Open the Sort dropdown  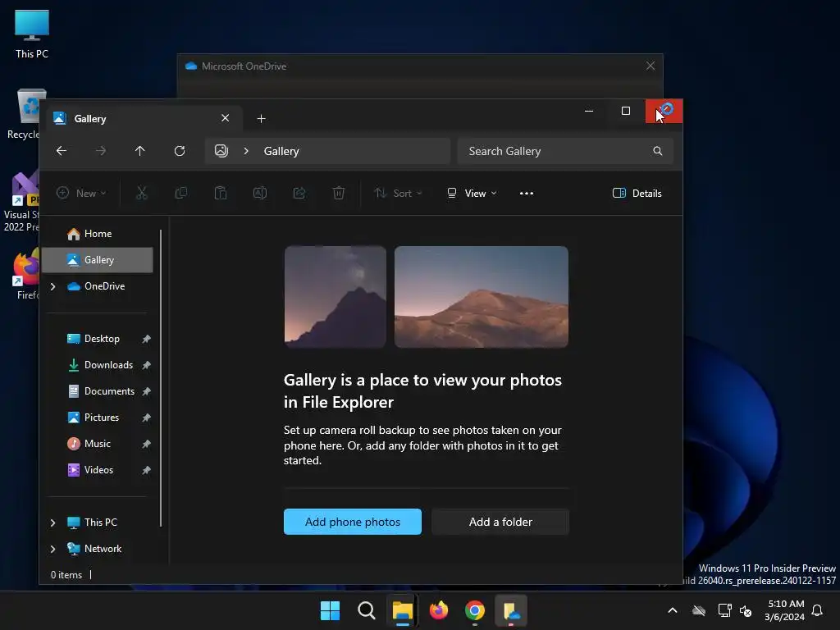[398, 194]
